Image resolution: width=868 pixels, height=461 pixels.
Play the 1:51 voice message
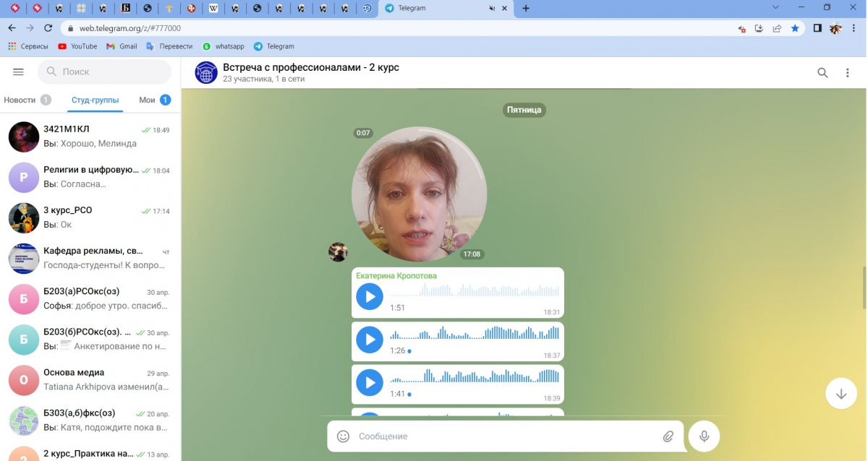click(370, 296)
